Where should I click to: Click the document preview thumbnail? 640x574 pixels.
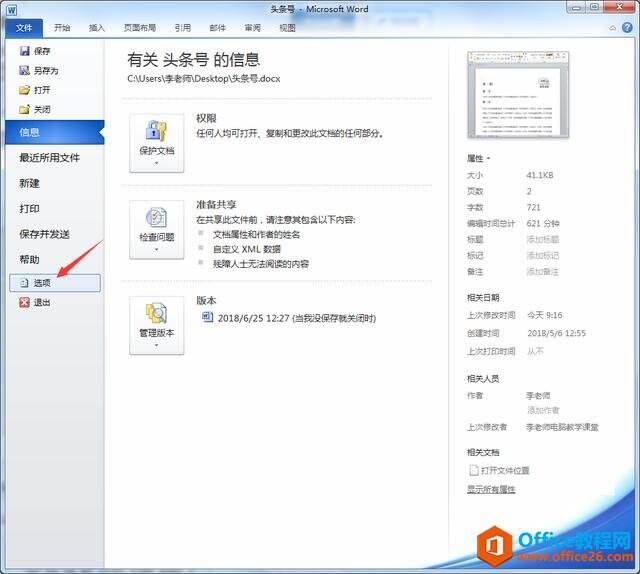click(518, 95)
